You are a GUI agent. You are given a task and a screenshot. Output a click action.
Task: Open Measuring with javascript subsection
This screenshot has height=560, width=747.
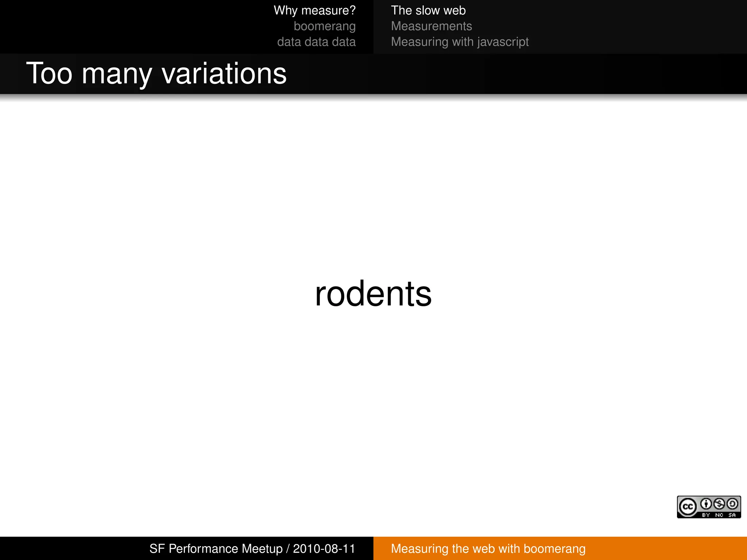click(x=460, y=42)
